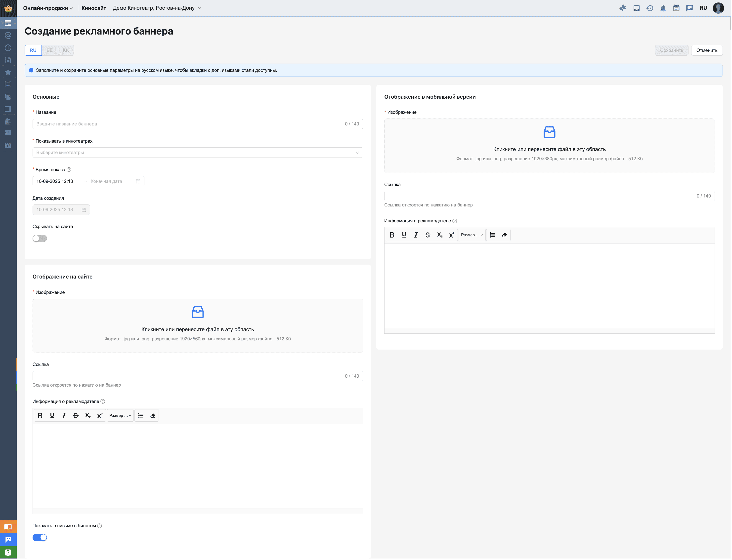Open font size dropdown in site editor
The height and width of the screenshot is (560, 732).
(120, 416)
